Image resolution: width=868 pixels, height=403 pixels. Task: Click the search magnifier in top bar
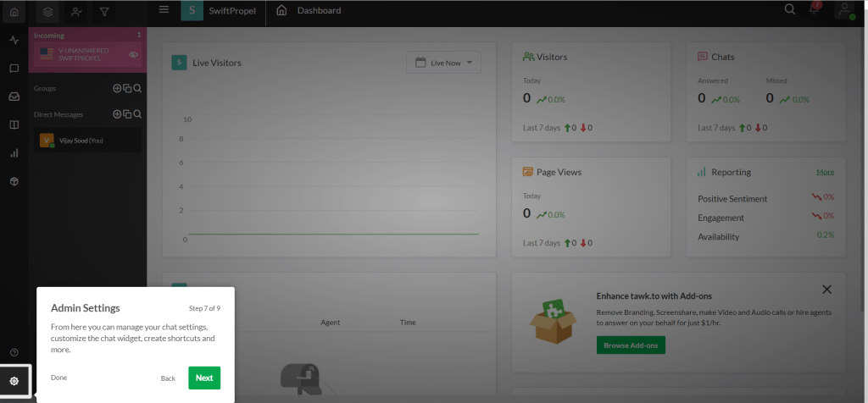click(789, 10)
